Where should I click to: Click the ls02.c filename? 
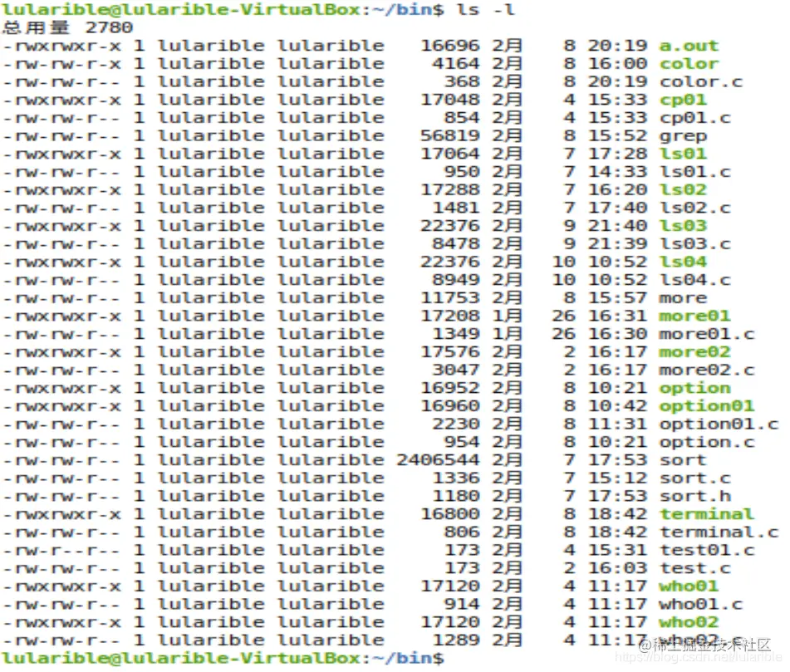pos(694,208)
